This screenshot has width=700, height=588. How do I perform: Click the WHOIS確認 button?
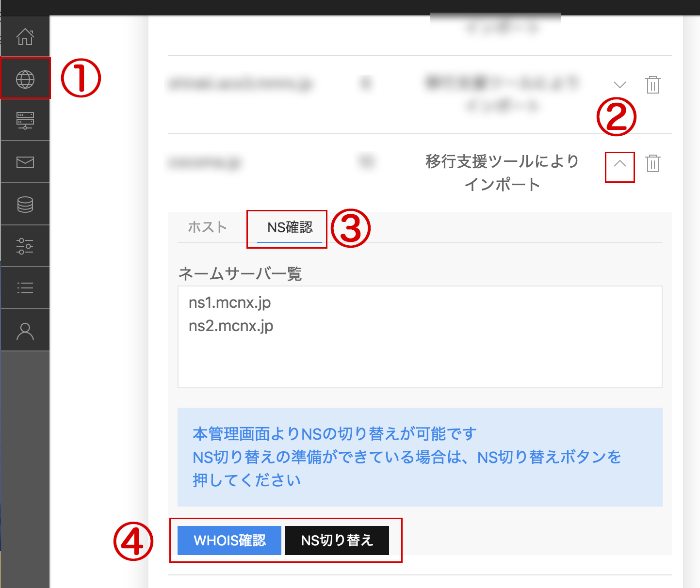[x=229, y=540]
